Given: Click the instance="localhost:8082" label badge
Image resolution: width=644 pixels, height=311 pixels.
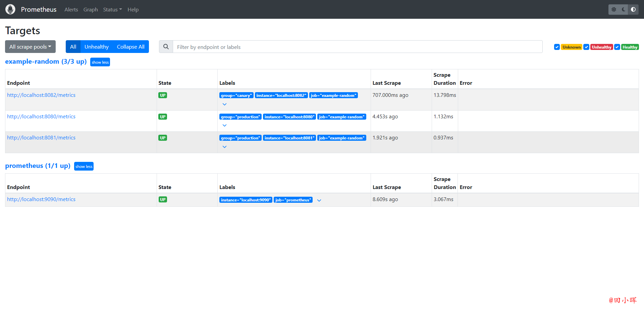Looking at the screenshot, I should point(281,96).
